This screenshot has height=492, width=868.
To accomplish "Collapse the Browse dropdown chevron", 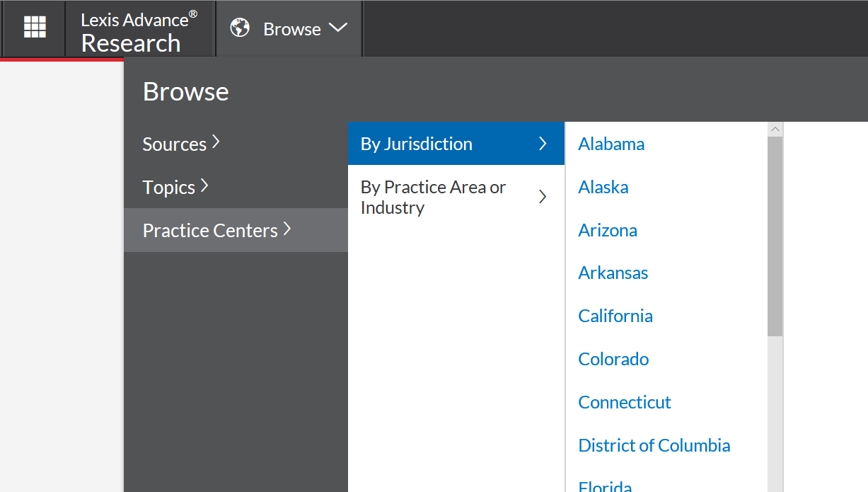I will [338, 28].
